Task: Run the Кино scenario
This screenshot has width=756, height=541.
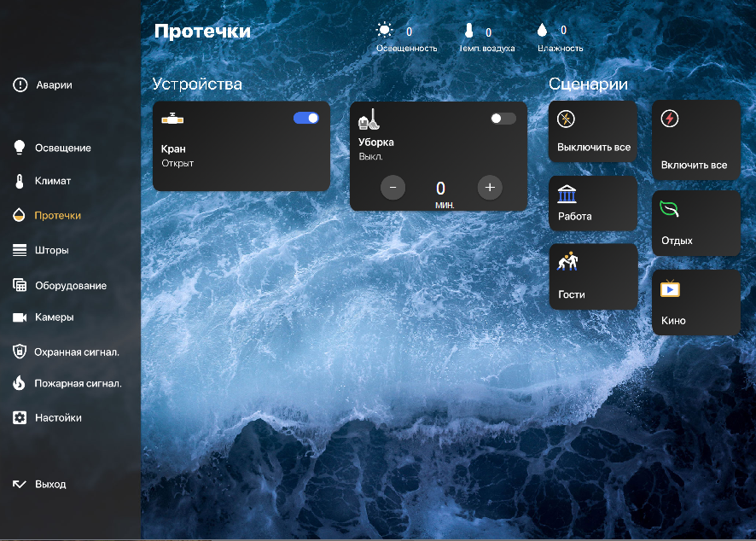Action: coord(695,303)
